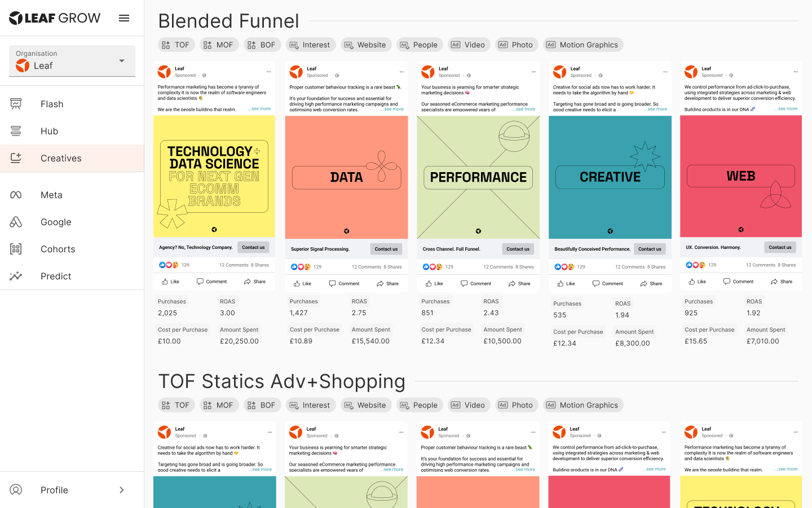Expand the Organisation Leaf dropdown

(x=72, y=60)
